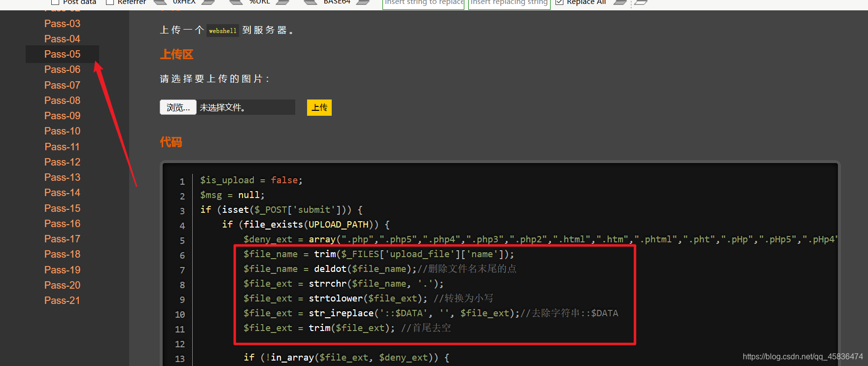This screenshot has width=868, height=366.
Task: Navigate to Pass-15
Action: pos(62,208)
